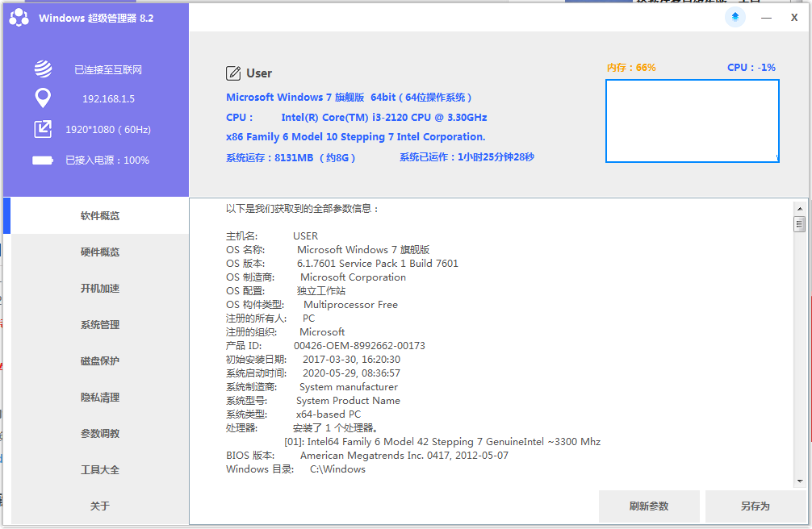Click the 已接入电源：100% text

pyautogui.click(x=107, y=160)
